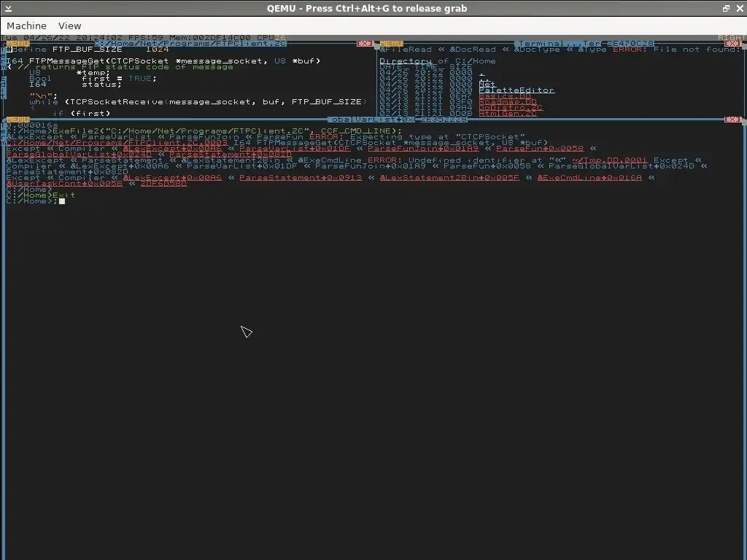The image size is (747, 560).
Task: Follow the 2DF6D58D address link
Action: [x=163, y=183]
